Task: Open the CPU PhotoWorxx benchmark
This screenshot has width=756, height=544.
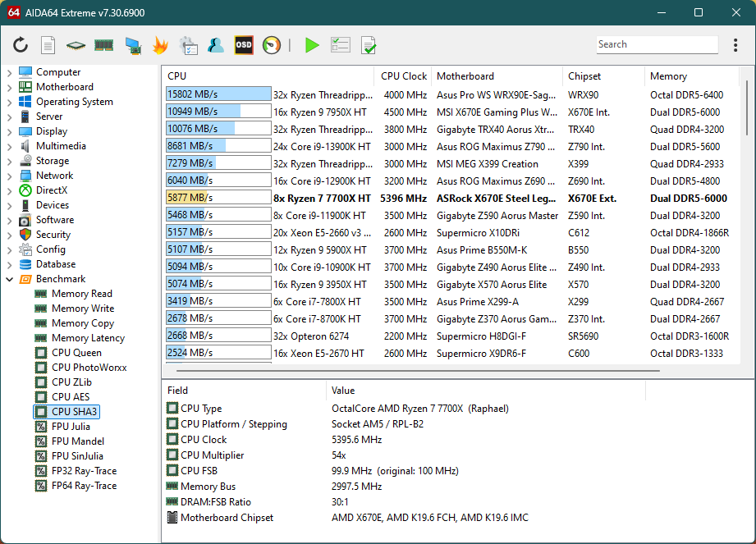Action: [89, 368]
